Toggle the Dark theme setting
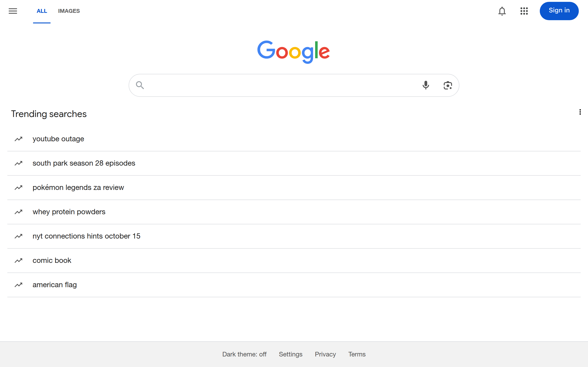Viewport: 588px width, 367px height. pos(244,354)
